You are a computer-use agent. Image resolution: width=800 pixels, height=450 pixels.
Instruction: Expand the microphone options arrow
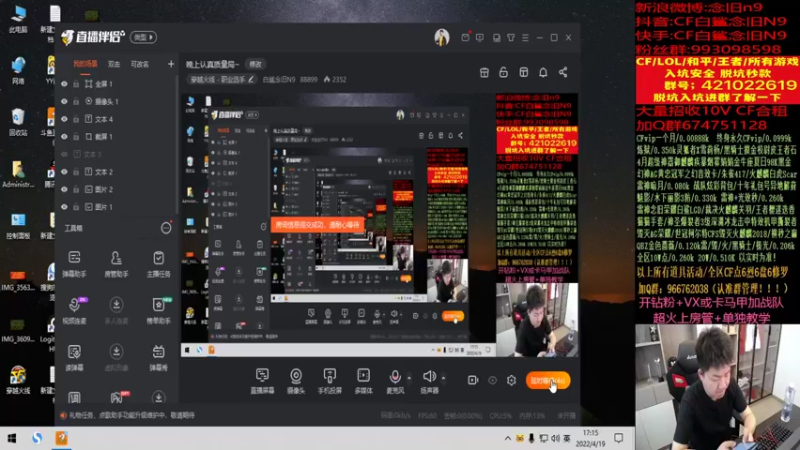pyautogui.click(x=409, y=378)
